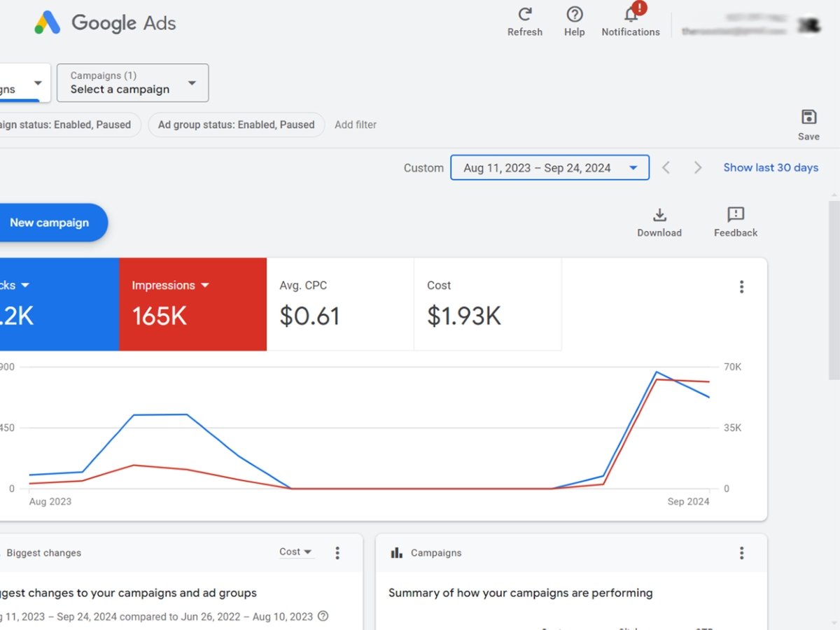Download the overview report

[x=659, y=223]
